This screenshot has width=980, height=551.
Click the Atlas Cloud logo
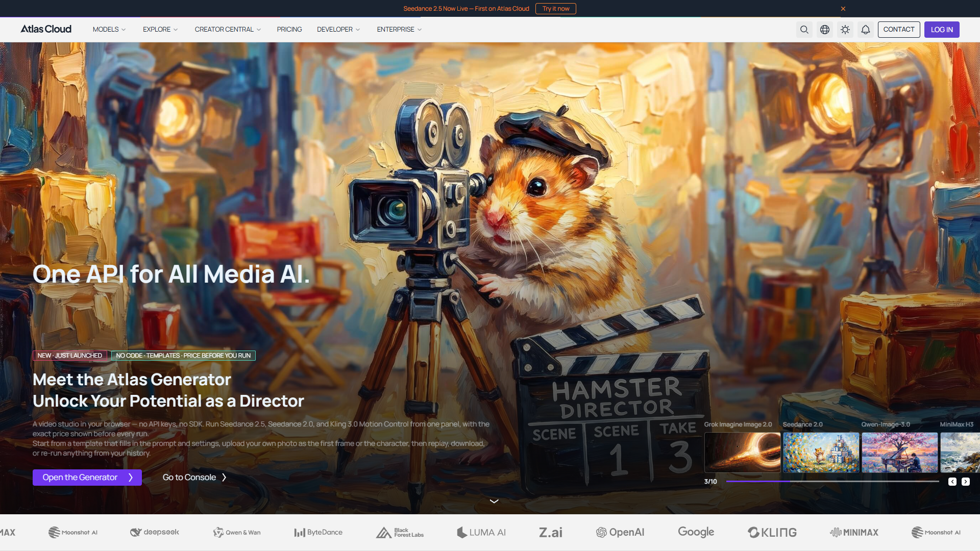46,29
